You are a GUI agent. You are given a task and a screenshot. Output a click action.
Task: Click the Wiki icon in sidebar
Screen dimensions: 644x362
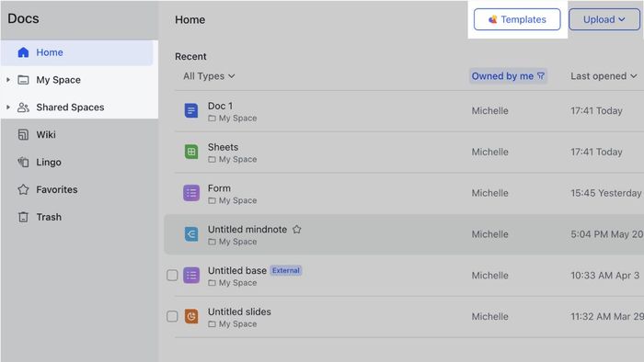23,135
